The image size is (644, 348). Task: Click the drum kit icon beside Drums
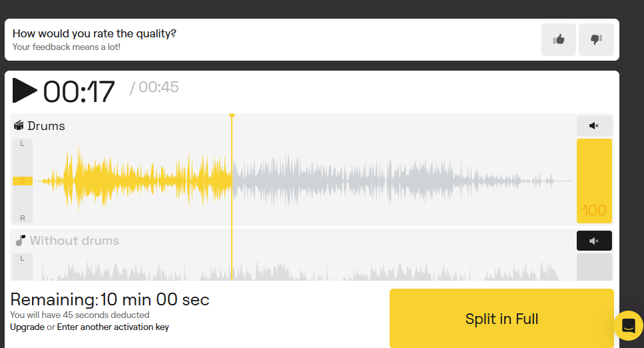(x=19, y=125)
